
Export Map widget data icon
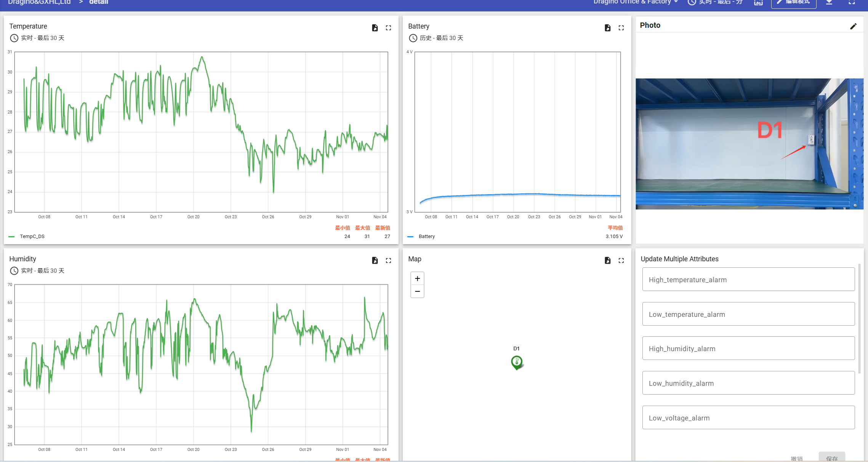point(607,261)
